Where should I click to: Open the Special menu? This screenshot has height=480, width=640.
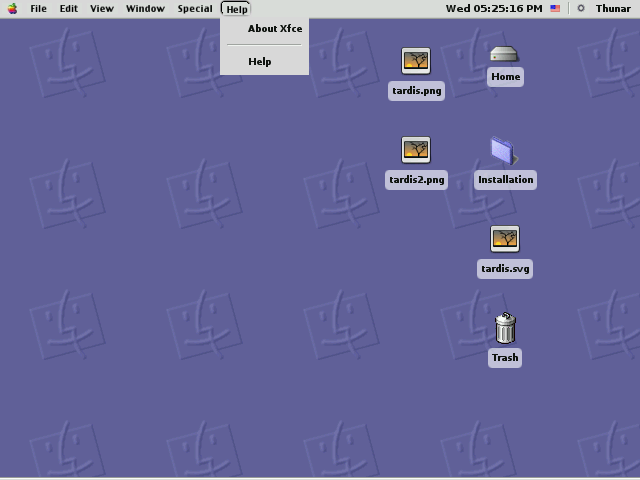click(x=195, y=9)
